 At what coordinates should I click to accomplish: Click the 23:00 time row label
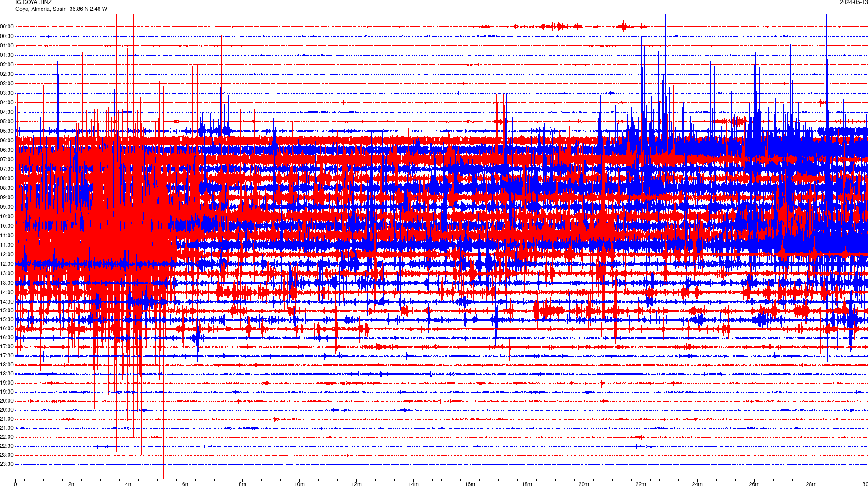click(x=7, y=455)
